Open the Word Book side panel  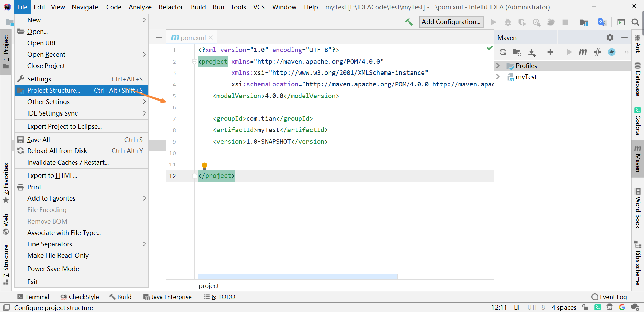638,208
